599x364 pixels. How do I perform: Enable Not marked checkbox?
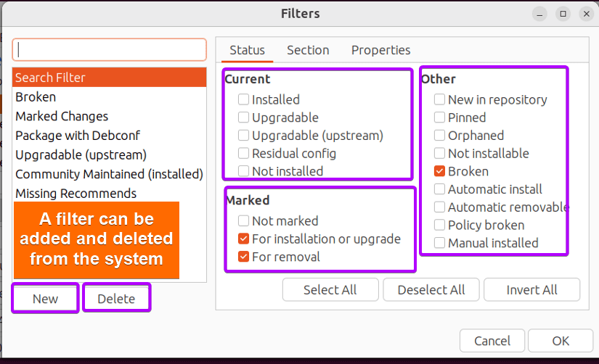[x=243, y=221]
